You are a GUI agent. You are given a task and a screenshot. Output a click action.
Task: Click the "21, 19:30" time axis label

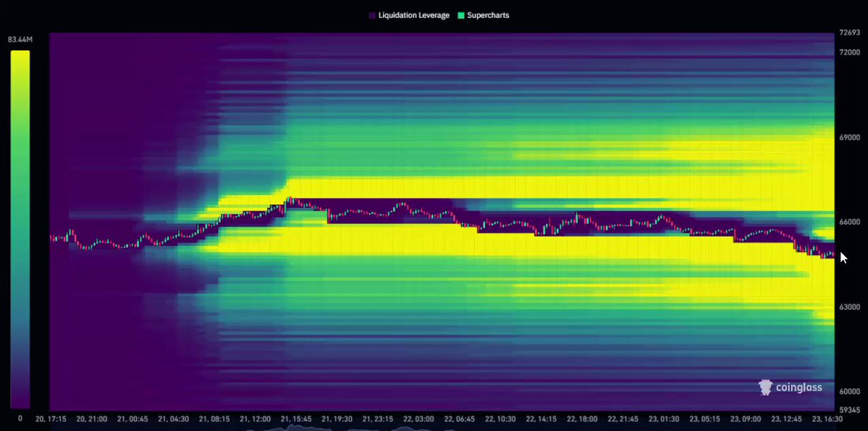(x=337, y=419)
